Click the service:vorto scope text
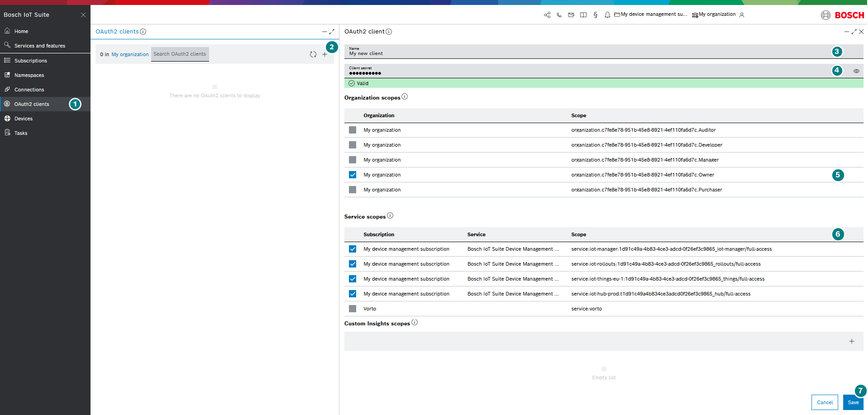868x415 pixels. [x=587, y=309]
